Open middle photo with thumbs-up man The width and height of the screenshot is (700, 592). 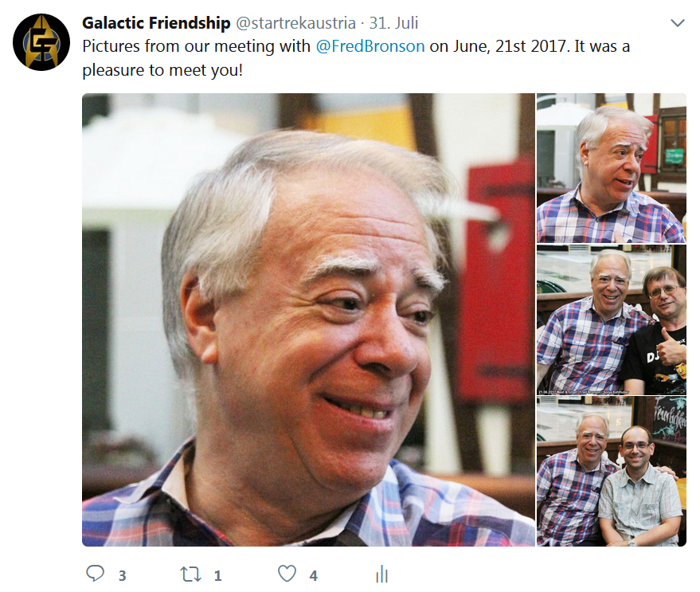pos(611,320)
